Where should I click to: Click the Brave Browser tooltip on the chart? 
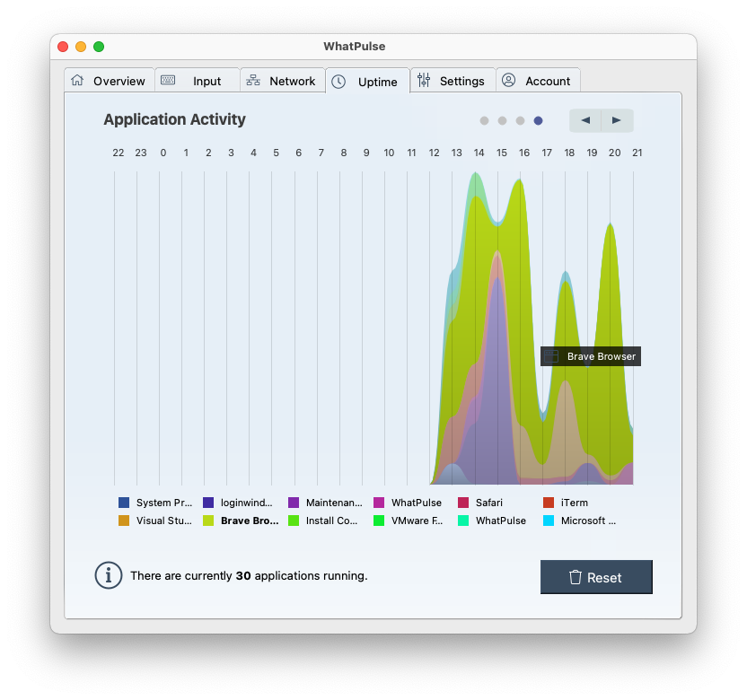[x=591, y=356]
